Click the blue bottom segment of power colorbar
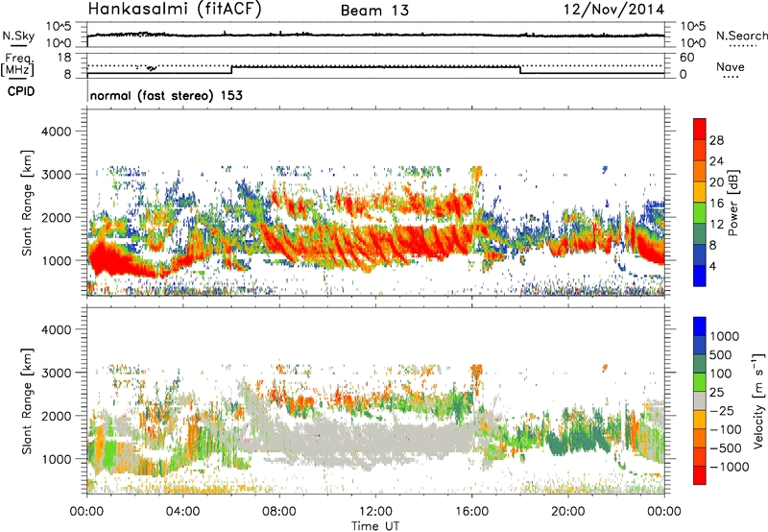The width and height of the screenshot is (768, 532). pos(700,276)
